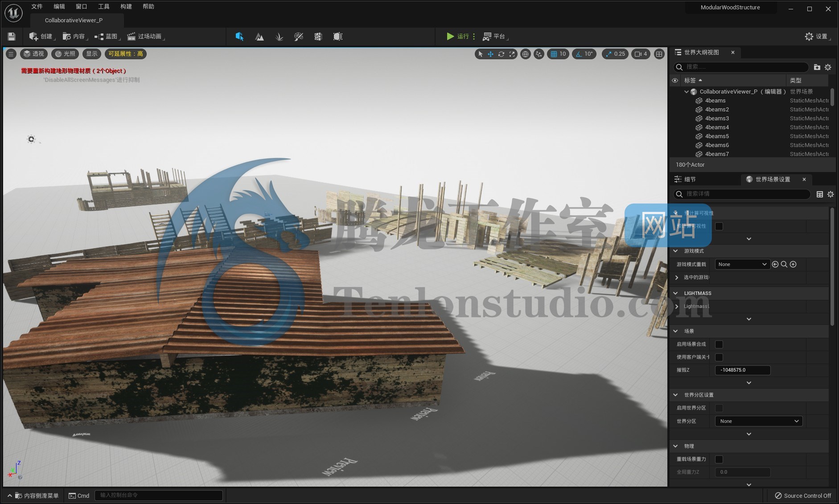Choose the select objects arrow tool
Image resolution: width=839 pixels, height=504 pixels.
[x=480, y=54]
